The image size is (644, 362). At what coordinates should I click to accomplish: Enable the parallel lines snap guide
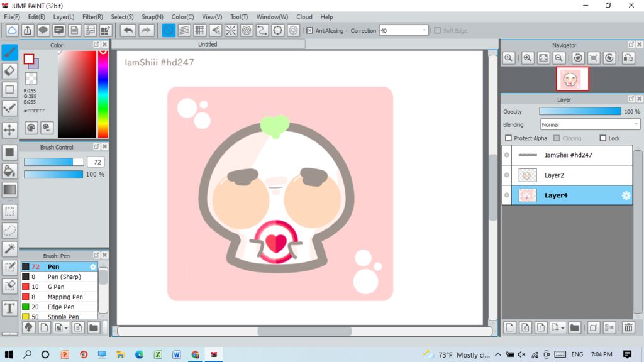tap(184, 30)
